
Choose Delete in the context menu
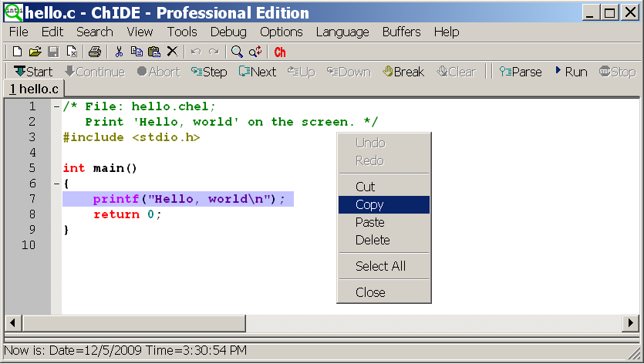[x=384, y=240]
